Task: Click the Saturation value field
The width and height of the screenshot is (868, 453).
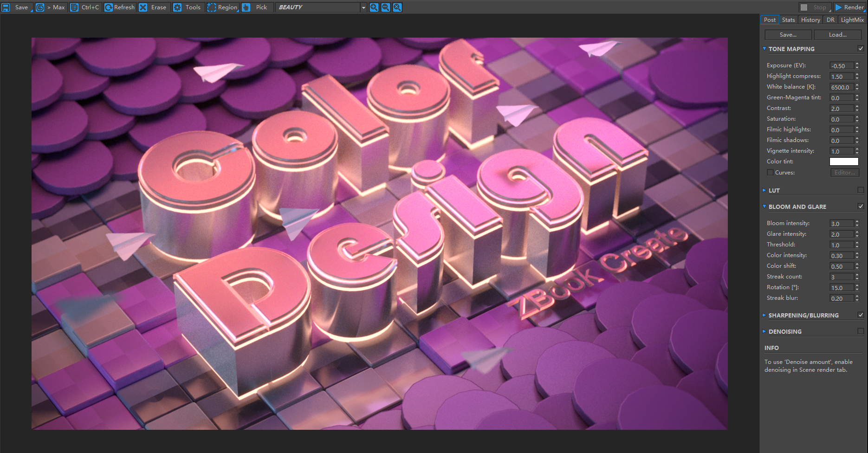Action: point(842,119)
